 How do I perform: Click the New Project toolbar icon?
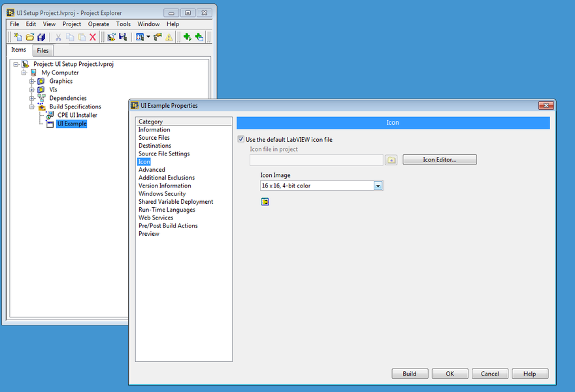(18, 37)
